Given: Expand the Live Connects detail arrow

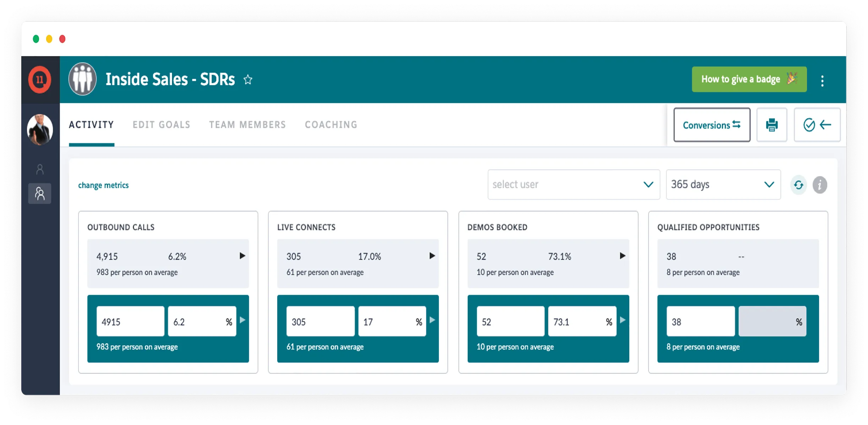Looking at the screenshot, I should [432, 256].
